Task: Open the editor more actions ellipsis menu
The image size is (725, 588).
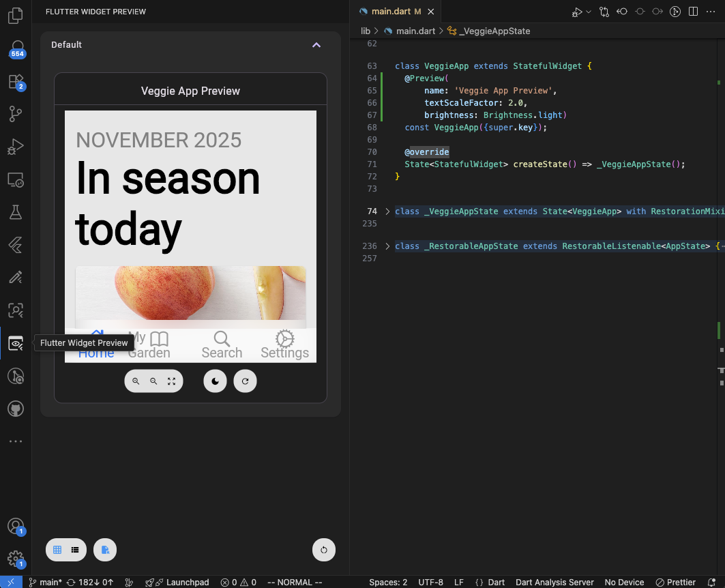Action: click(711, 12)
